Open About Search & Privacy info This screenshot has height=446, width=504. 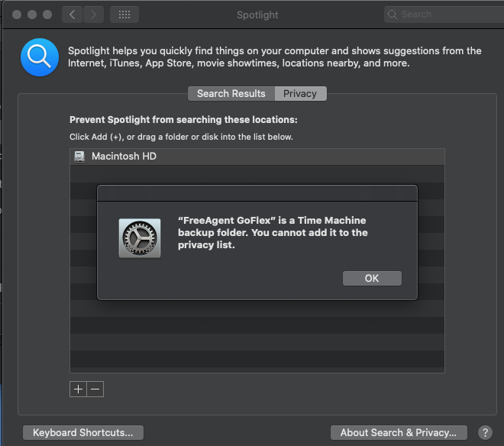399,432
